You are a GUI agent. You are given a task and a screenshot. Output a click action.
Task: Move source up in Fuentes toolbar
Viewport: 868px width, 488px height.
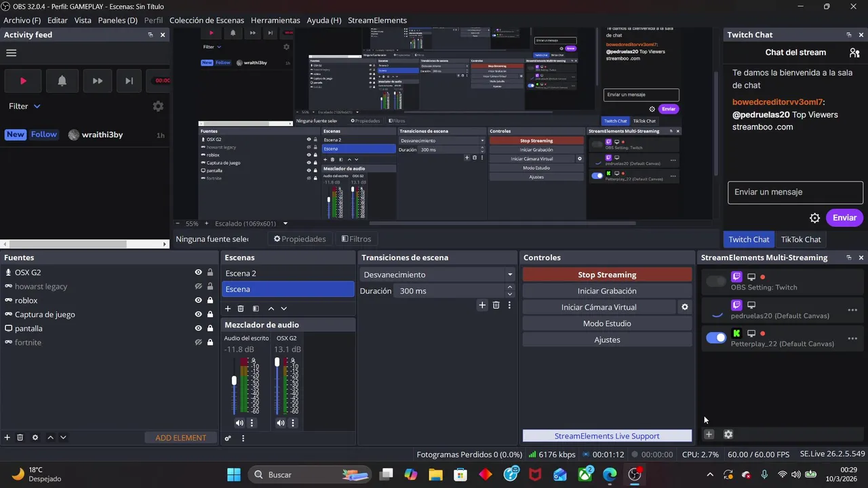50,438
